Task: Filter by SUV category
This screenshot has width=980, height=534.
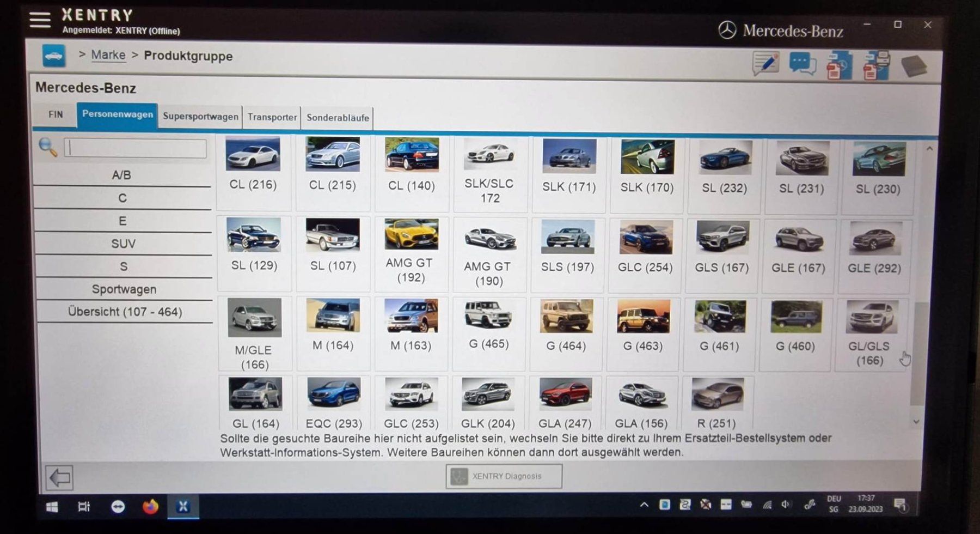Action: tap(123, 244)
